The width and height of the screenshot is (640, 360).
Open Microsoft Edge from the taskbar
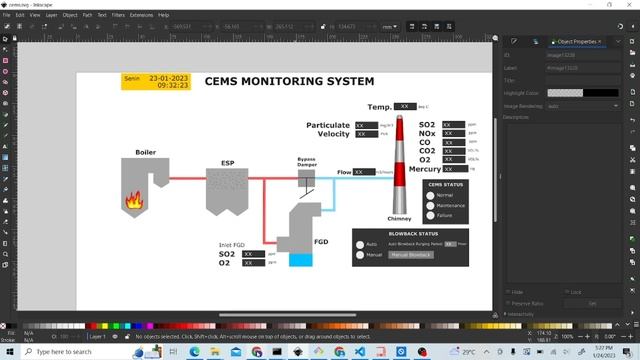point(195,351)
